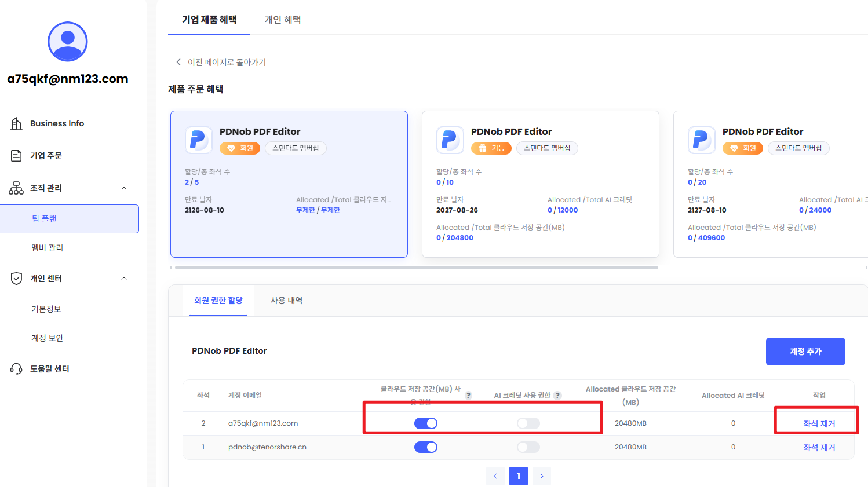Click 이전 페이지로 돌아가기 link
Screen dimensions: 868x490
pyautogui.click(x=227, y=62)
